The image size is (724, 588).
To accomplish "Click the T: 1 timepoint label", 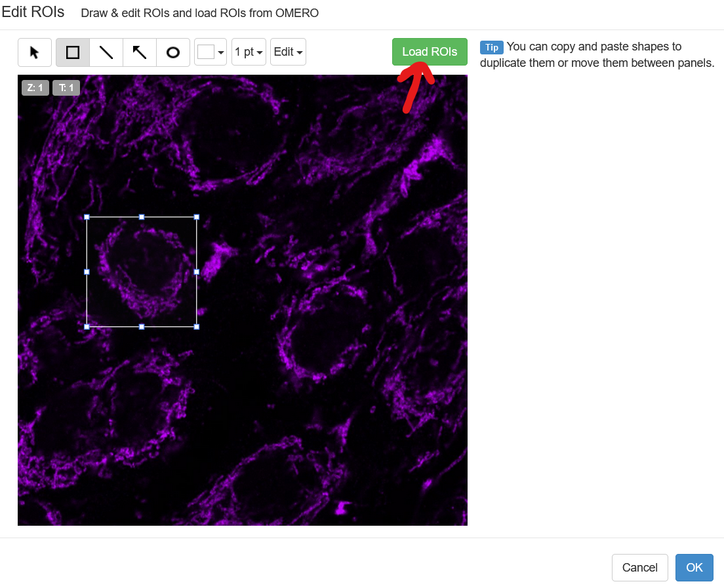I will (66, 88).
